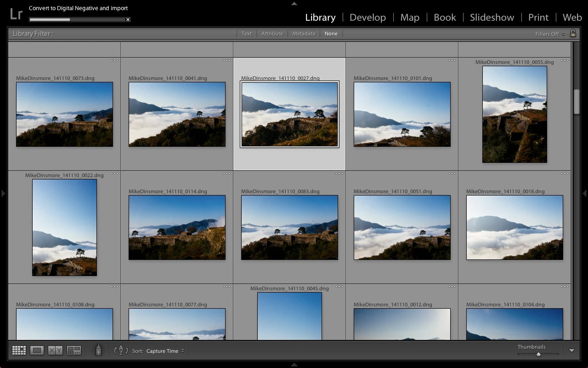This screenshot has height=368, width=588.
Task: Switch to Loupe view
Action: [x=37, y=351]
